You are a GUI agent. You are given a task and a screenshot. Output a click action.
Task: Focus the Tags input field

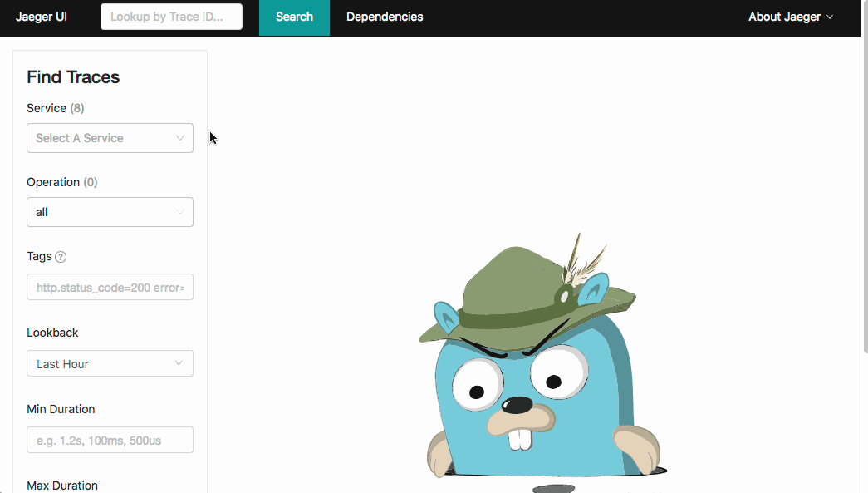point(110,287)
